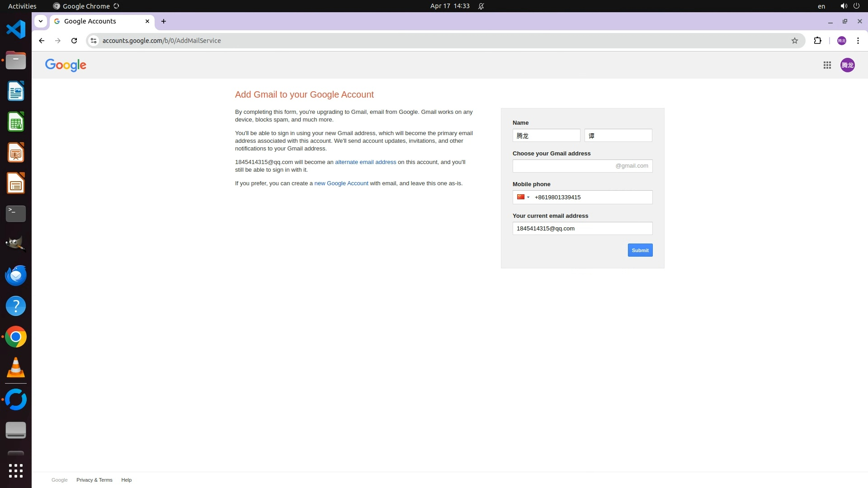The width and height of the screenshot is (868, 488).
Task: Bookmark this page with the star icon
Action: tap(794, 41)
